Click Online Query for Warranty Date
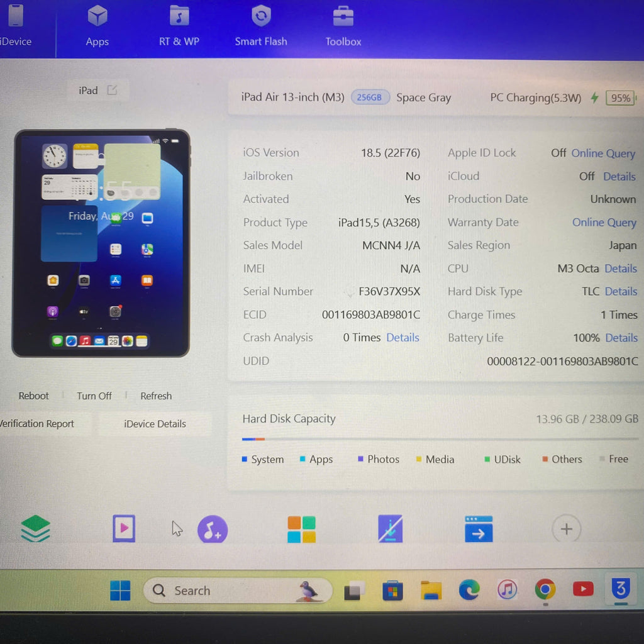 click(604, 222)
